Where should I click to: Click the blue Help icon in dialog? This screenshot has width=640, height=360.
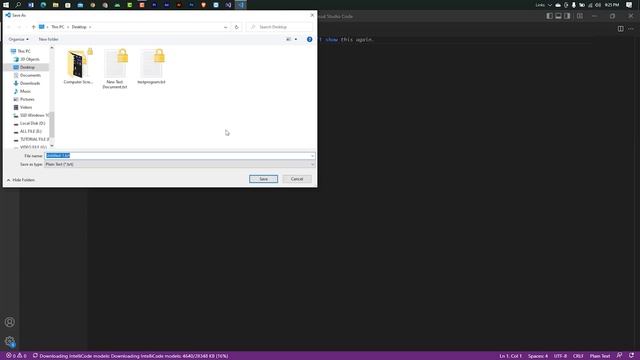pyautogui.click(x=309, y=39)
